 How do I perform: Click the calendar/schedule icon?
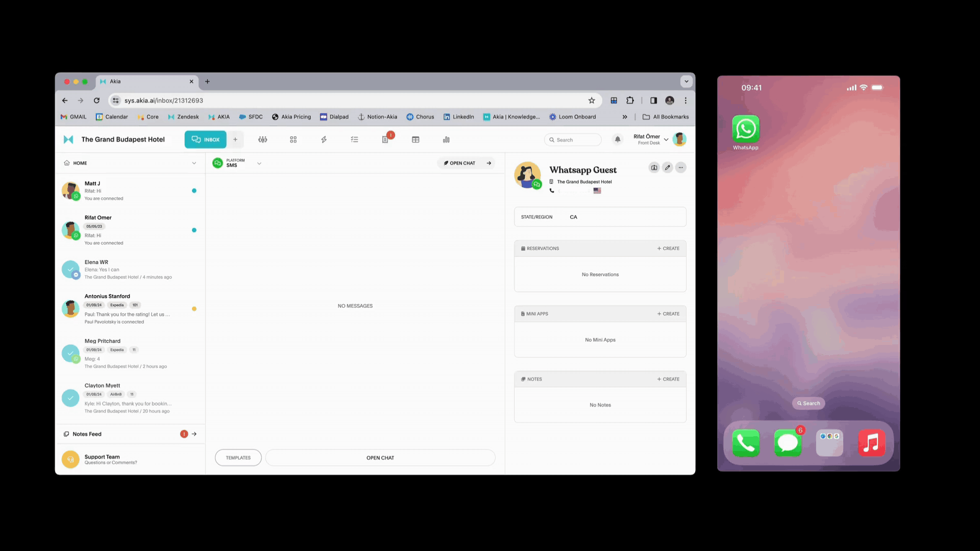(x=415, y=139)
